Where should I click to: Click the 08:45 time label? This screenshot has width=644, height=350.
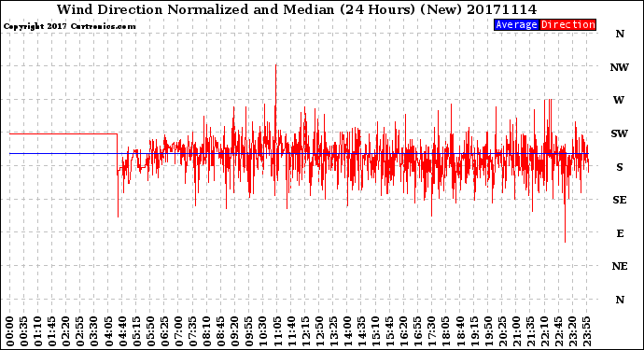coord(220,331)
